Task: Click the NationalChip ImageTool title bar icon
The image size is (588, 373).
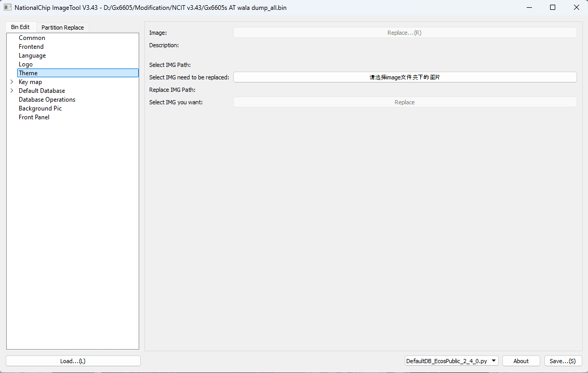Action: point(7,7)
